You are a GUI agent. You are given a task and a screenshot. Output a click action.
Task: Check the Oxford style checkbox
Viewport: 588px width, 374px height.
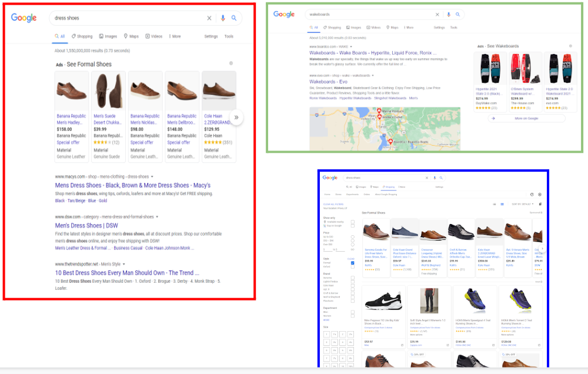(x=352, y=267)
